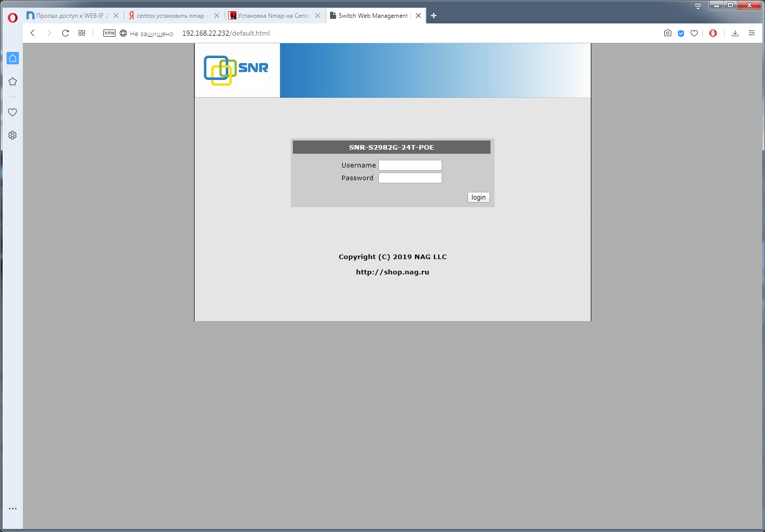Click the Username input field
The width and height of the screenshot is (765, 532).
pos(410,165)
